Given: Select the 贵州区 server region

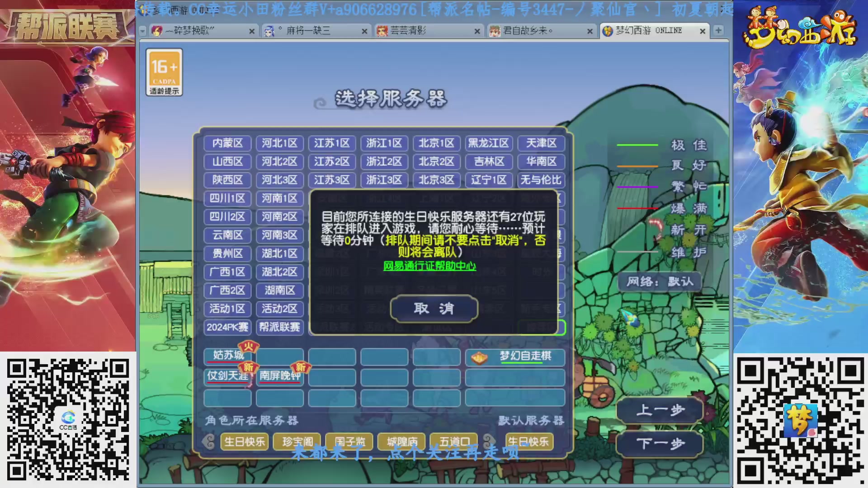Looking at the screenshot, I should (x=227, y=253).
